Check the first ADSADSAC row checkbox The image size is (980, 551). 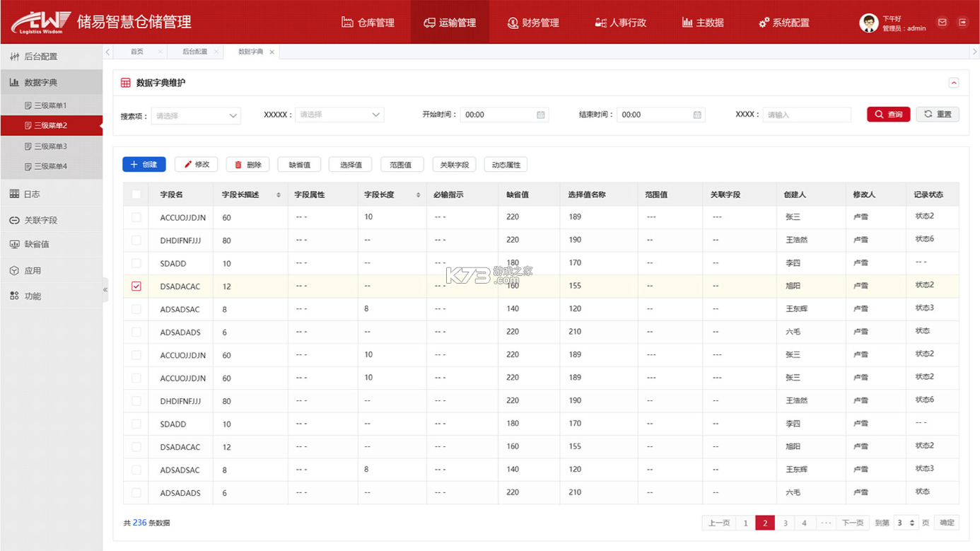[136, 309]
